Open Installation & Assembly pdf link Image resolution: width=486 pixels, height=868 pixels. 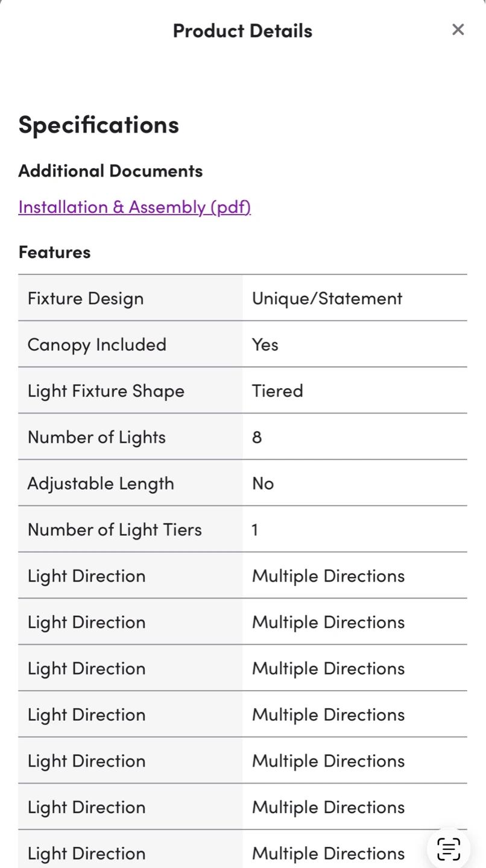pos(134,207)
